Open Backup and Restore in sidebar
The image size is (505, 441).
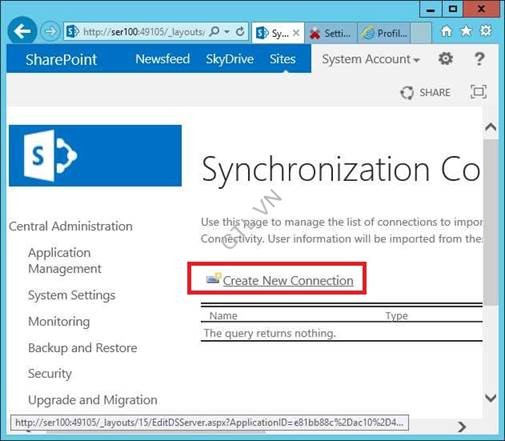(x=83, y=348)
